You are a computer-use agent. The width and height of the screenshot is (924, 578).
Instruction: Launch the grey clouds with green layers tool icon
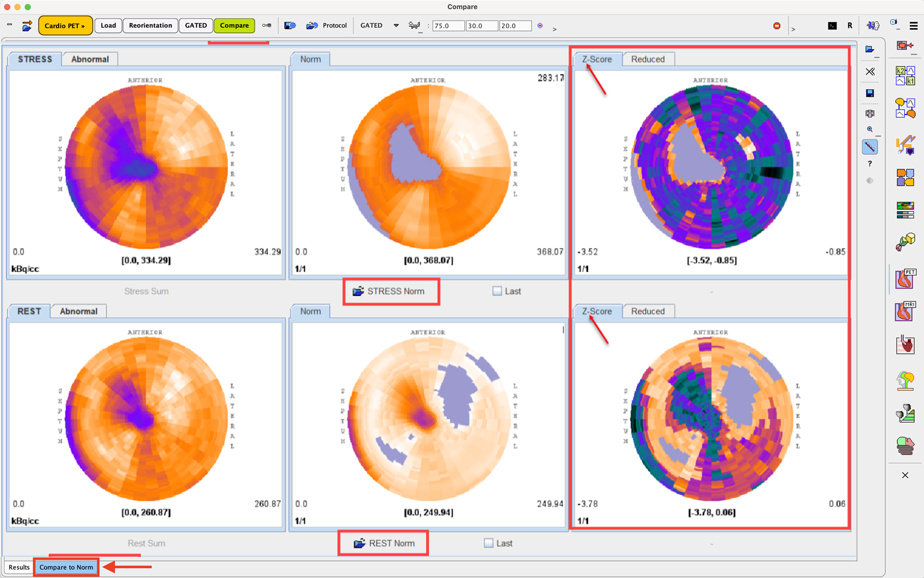pyautogui.click(x=905, y=414)
